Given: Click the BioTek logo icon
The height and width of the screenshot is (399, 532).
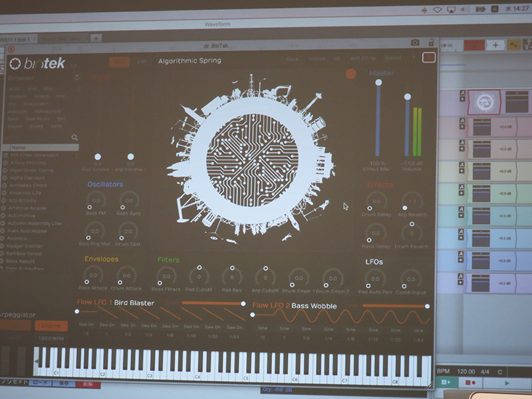Looking at the screenshot, I should [15, 64].
